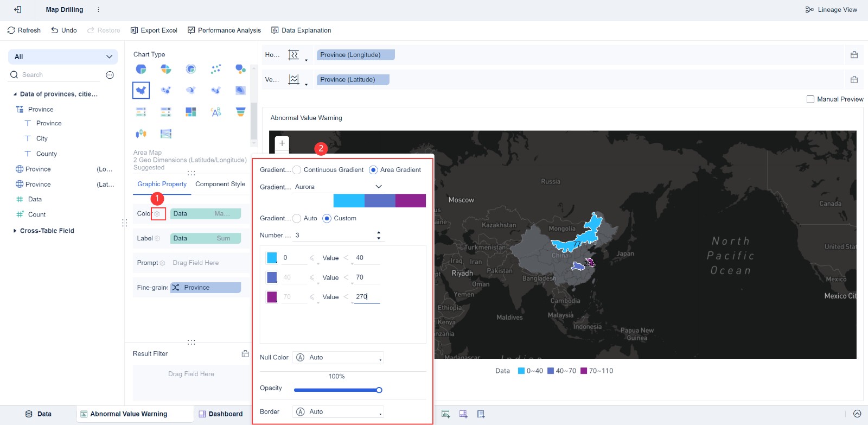This screenshot has height=425, width=868.
Task: Collapse the Data of provinces, cities tree
Action: [15, 94]
